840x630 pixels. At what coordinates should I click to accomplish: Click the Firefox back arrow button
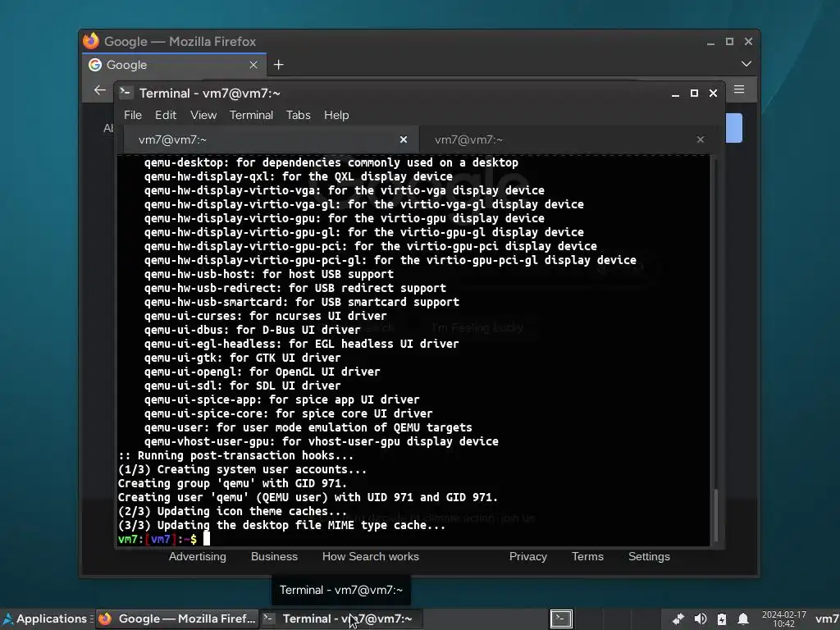click(100, 90)
